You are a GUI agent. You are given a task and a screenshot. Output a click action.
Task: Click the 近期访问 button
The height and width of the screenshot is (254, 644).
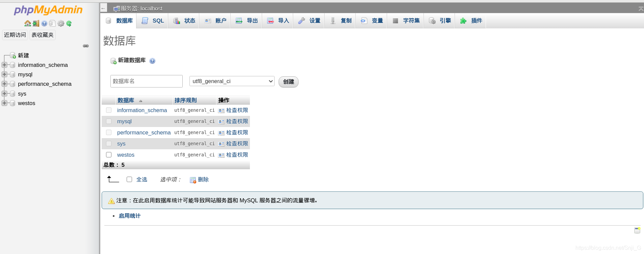[15, 35]
